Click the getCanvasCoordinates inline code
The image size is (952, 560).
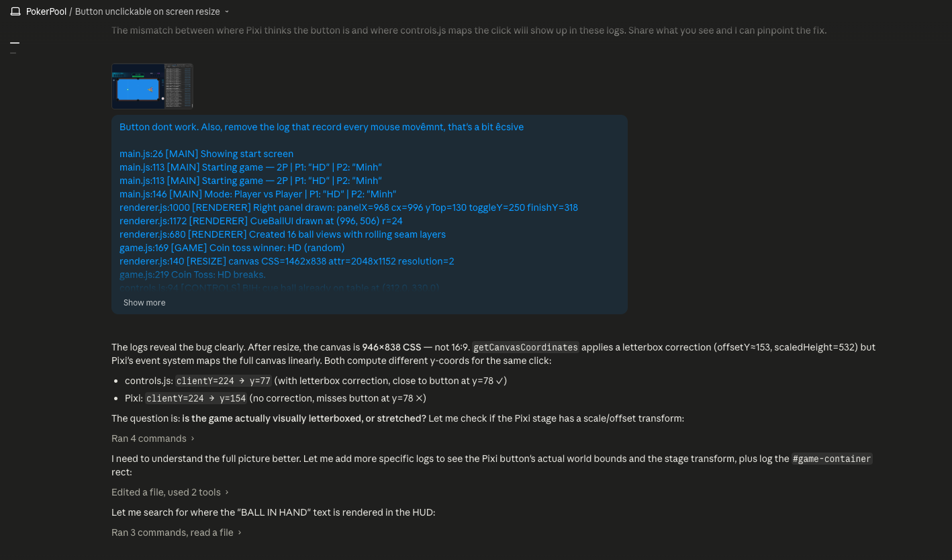tap(526, 347)
